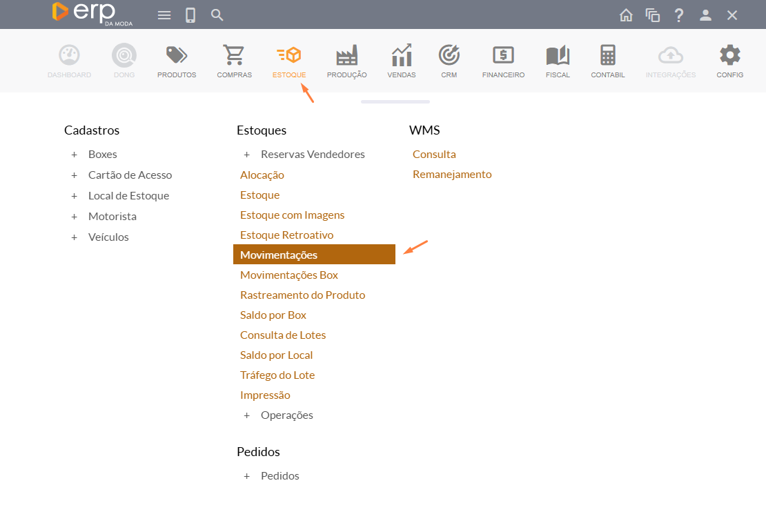Screen dimensions: 766x532
Task: Open Estoque Retroativo menu entry
Action: tap(286, 235)
